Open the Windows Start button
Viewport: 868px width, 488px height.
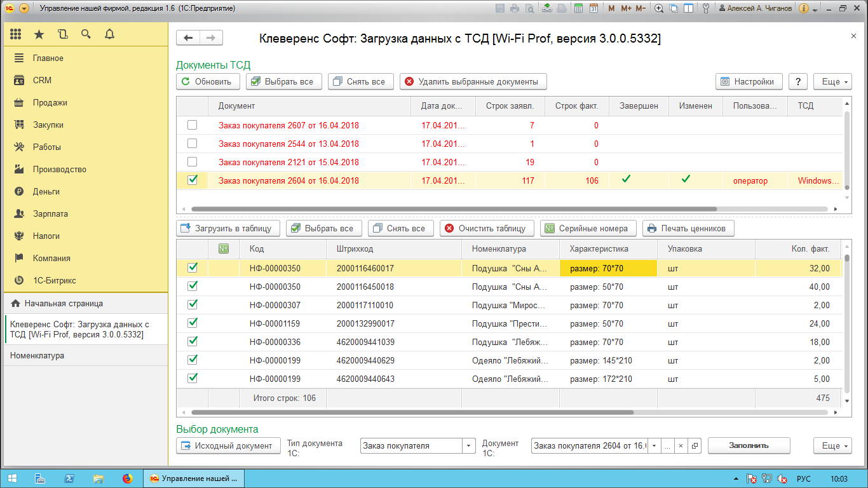(x=13, y=478)
